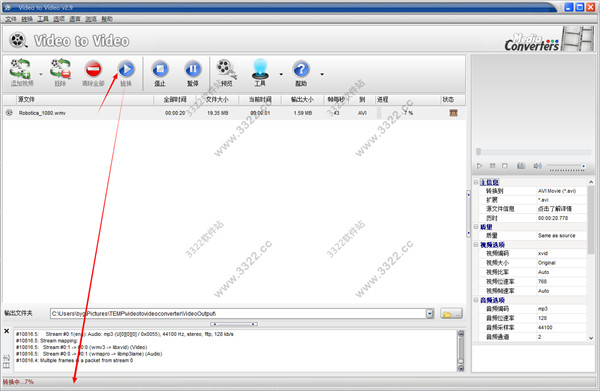
Task: Click the 7% progress bar of Robotica row
Action: [x=408, y=113]
